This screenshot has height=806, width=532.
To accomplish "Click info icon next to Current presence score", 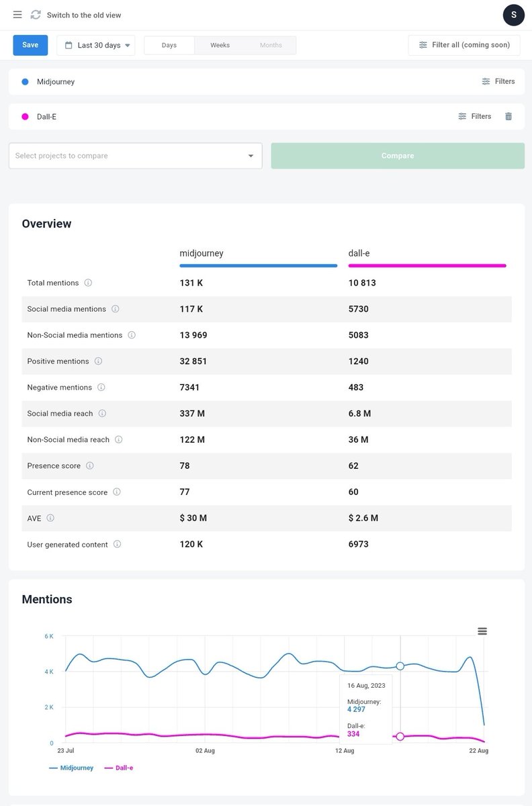I will click(x=117, y=492).
